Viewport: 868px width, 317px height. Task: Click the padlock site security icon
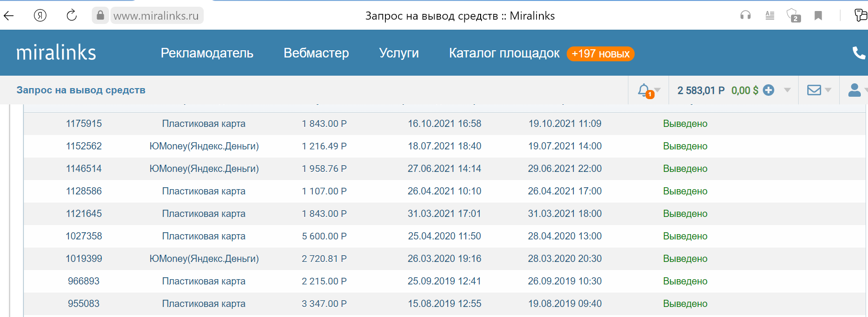[100, 15]
